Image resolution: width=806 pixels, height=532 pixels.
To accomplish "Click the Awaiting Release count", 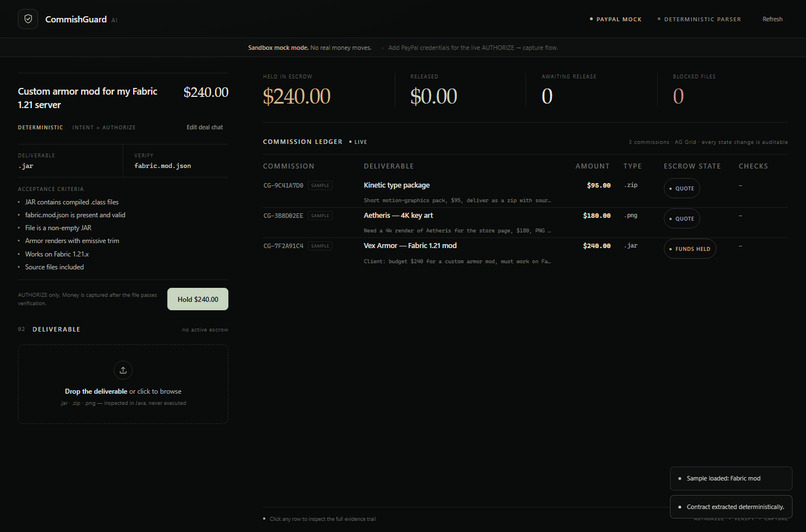I will [547, 96].
